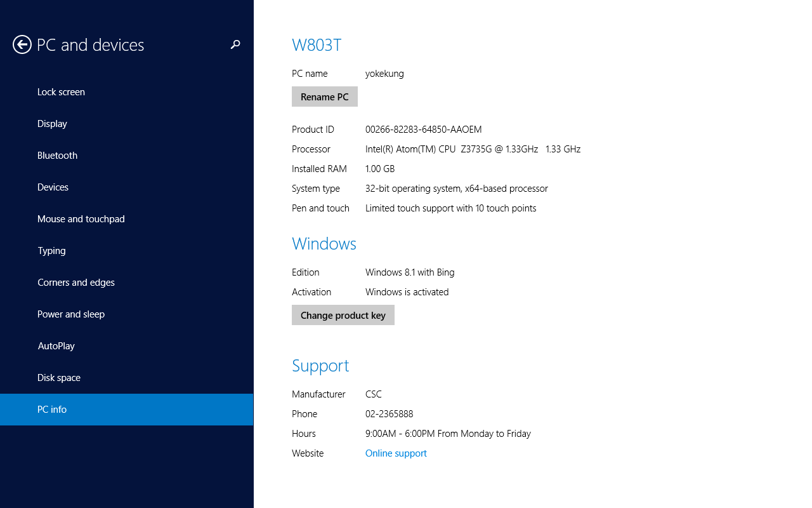Click Limited touch support text
The height and width of the screenshot is (508, 812).
(451, 208)
